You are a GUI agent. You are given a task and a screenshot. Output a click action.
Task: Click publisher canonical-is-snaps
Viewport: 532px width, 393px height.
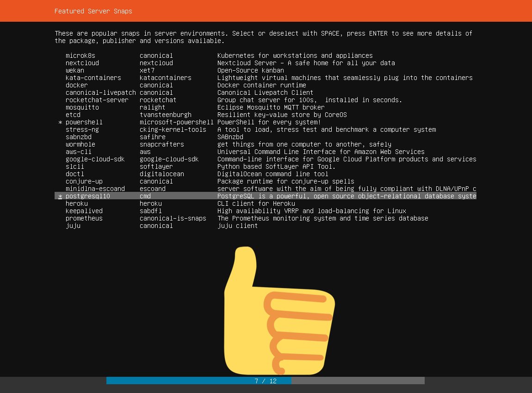pyautogui.click(x=173, y=218)
